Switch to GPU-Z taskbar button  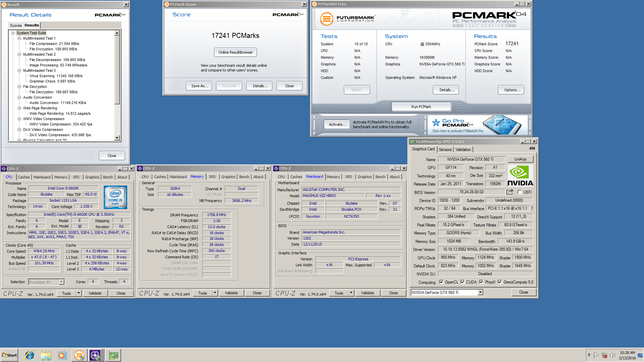click(x=113, y=355)
